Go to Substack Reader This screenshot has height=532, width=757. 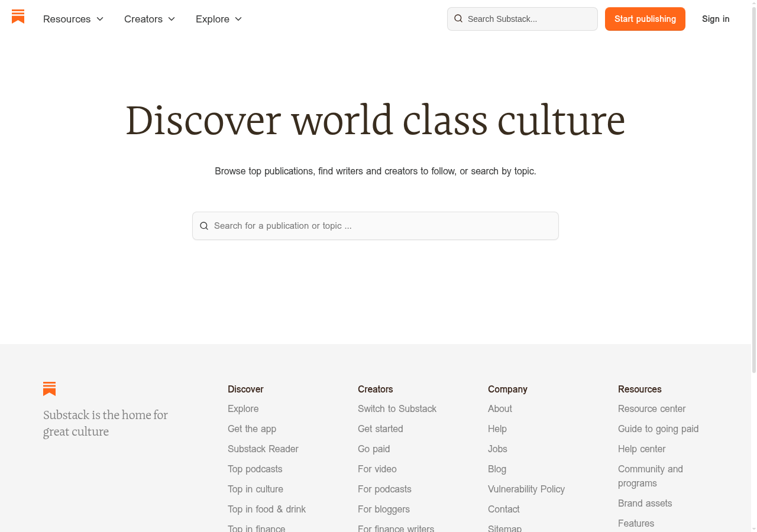tap(263, 449)
